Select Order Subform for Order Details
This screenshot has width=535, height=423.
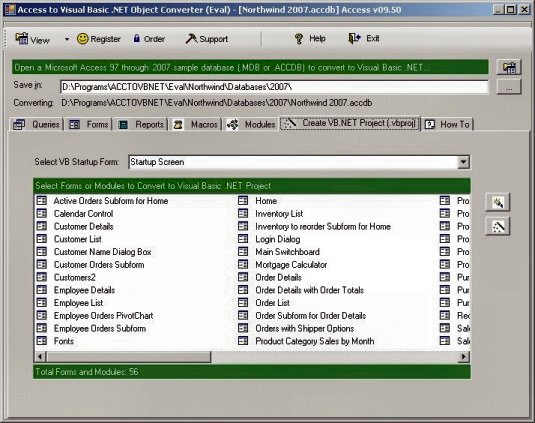tap(310, 316)
